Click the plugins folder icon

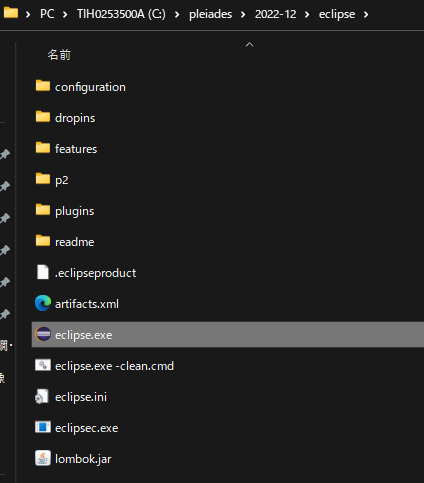coord(43,210)
